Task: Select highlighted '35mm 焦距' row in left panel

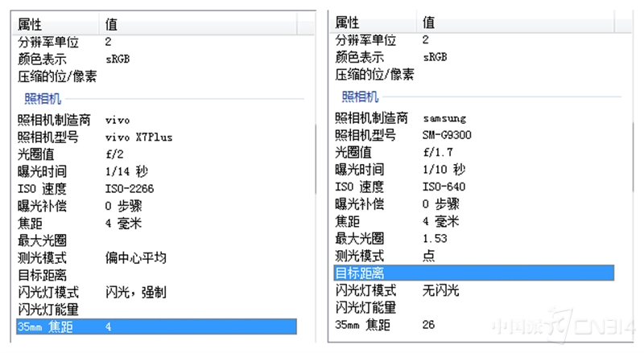Action: [156, 326]
